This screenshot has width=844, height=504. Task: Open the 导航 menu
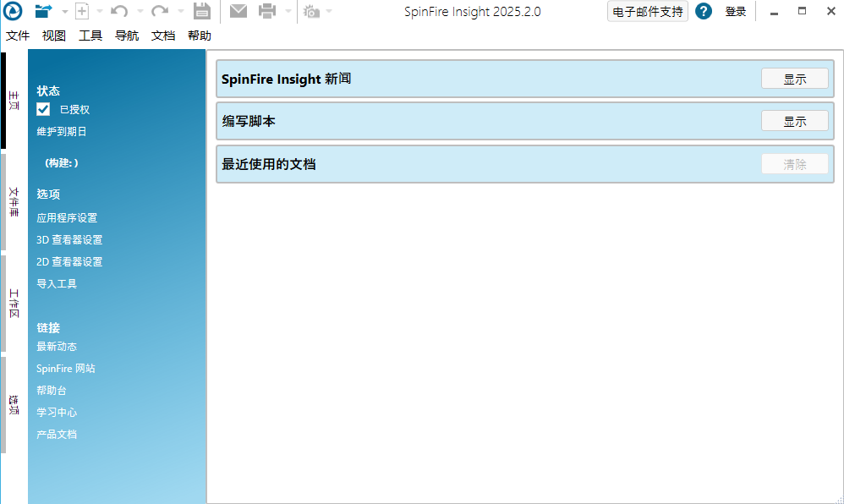[x=127, y=36]
